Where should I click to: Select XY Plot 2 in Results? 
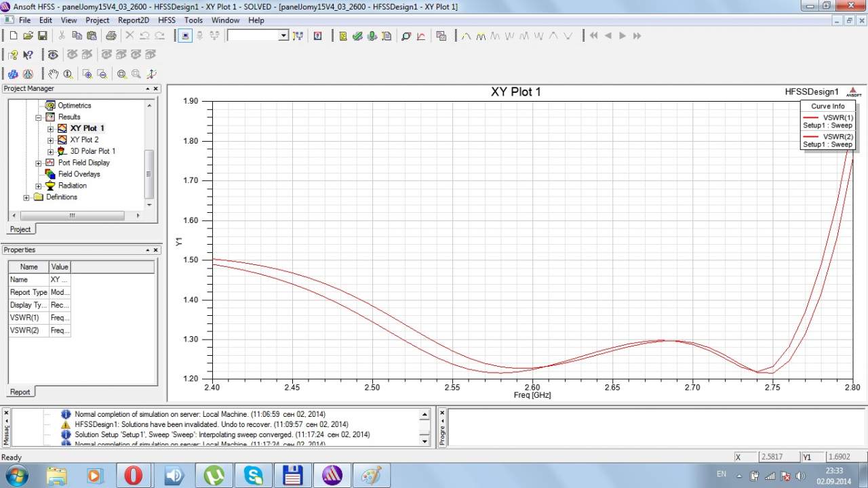click(x=84, y=140)
